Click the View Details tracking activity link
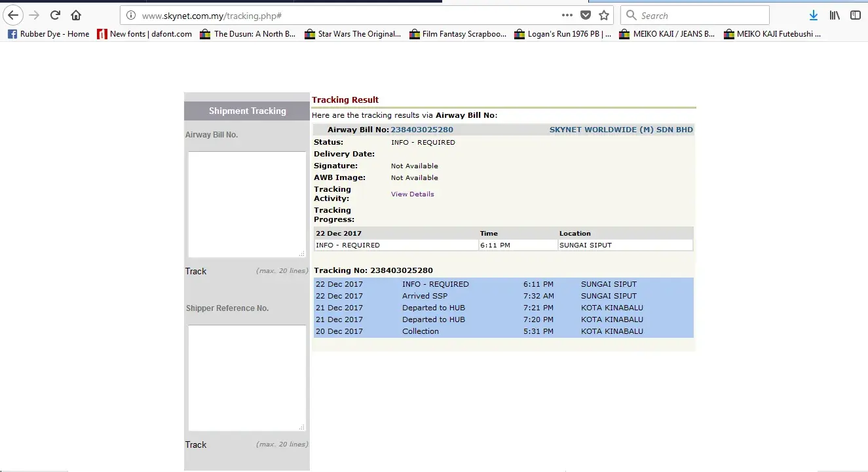 pyautogui.click(x=412, y=194)
